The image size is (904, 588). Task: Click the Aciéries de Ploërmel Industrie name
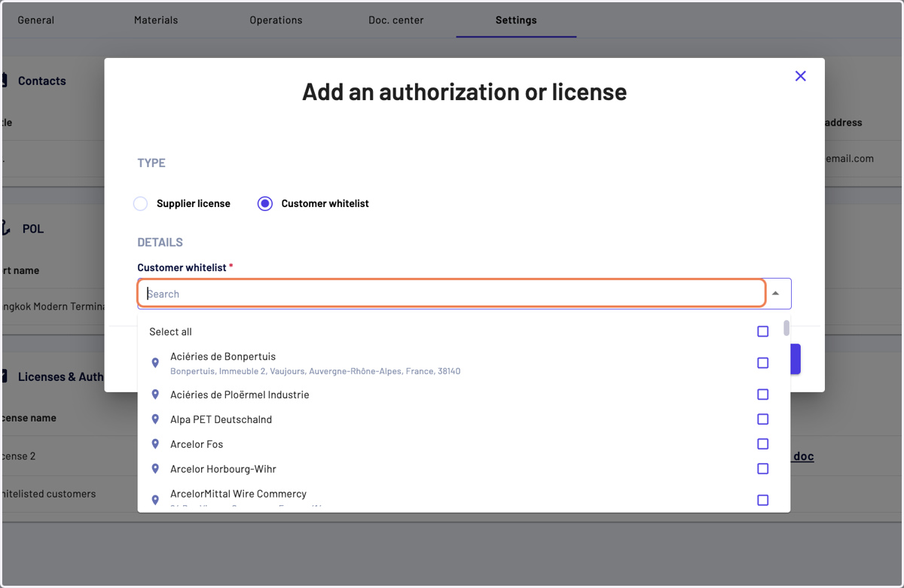[240, 395]
